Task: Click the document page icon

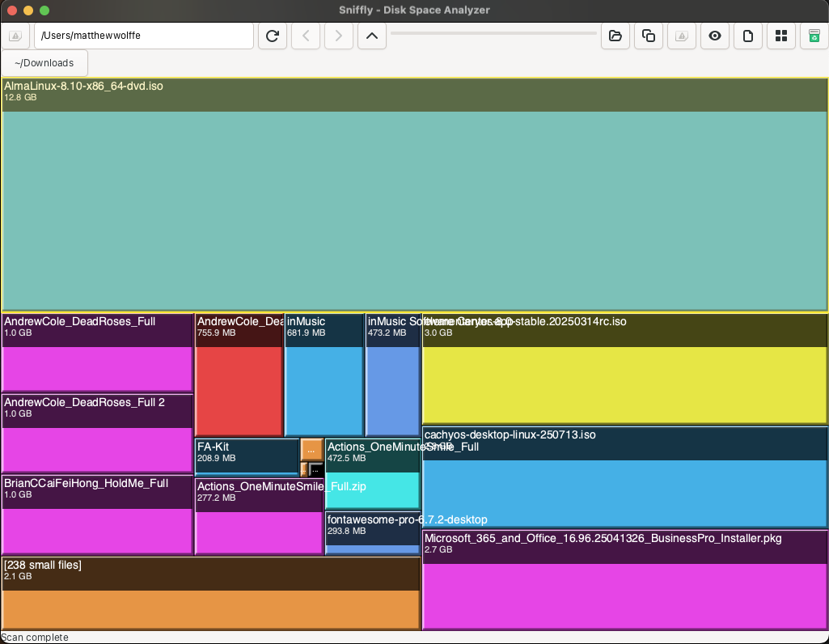Action: pyautogui.click(x=748, y=36)
